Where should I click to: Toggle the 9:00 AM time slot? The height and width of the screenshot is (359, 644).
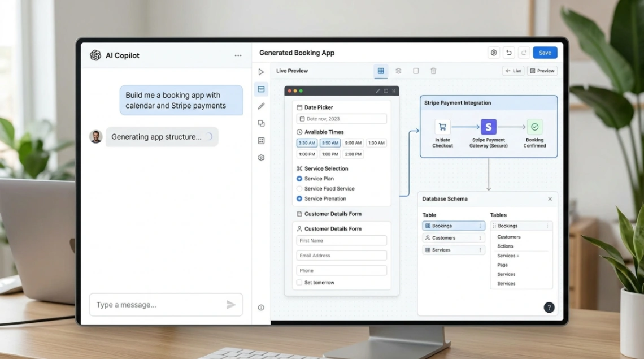[x=353, y=142]
